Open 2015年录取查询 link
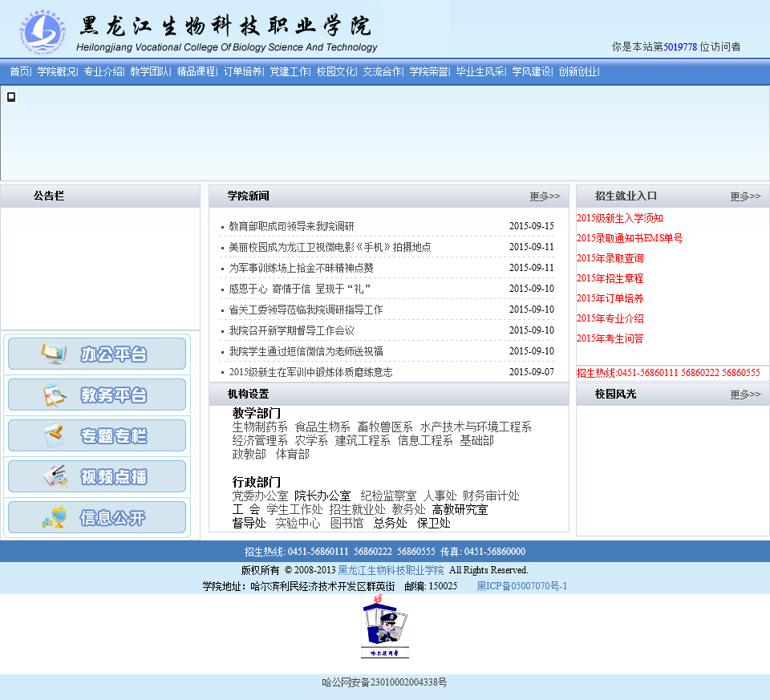The height and width of the screenshot is (700, 770). pos(610,258)
